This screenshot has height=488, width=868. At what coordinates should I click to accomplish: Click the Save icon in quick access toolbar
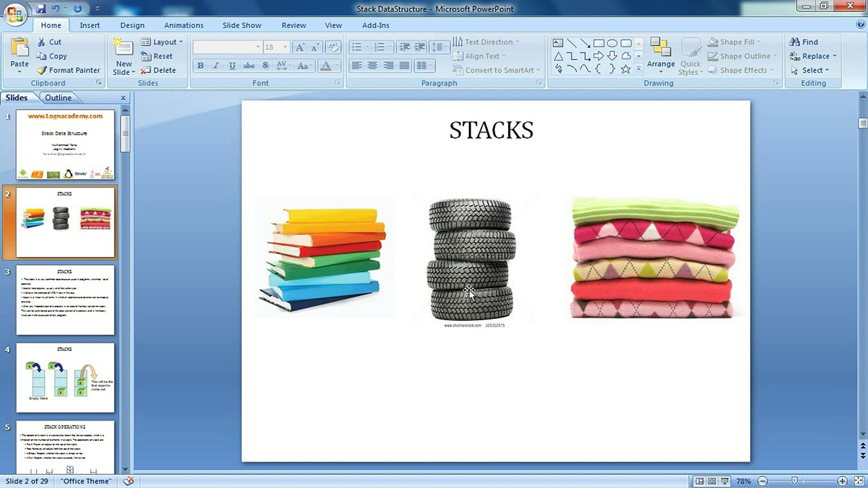(41, 8)
